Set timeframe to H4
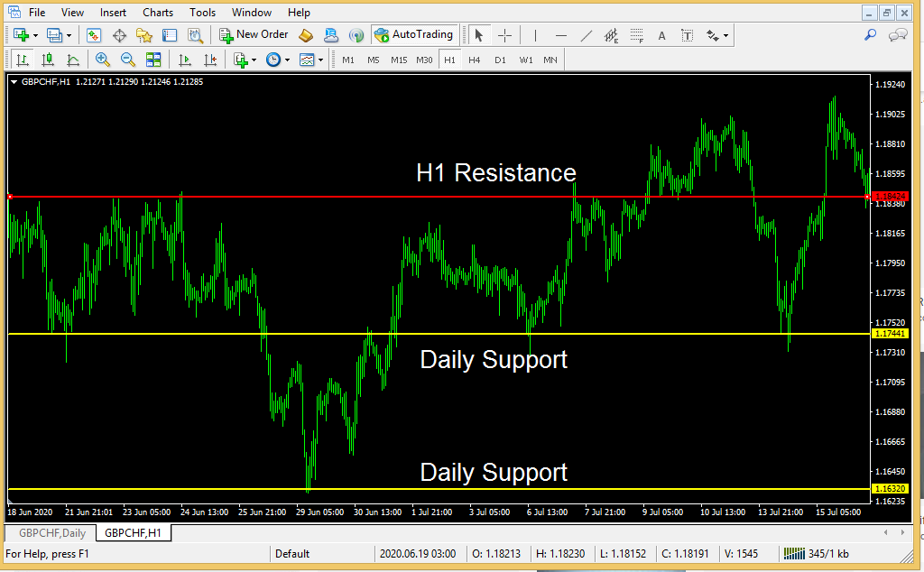This screenshot has height=572, width=924. coord(475,60)
